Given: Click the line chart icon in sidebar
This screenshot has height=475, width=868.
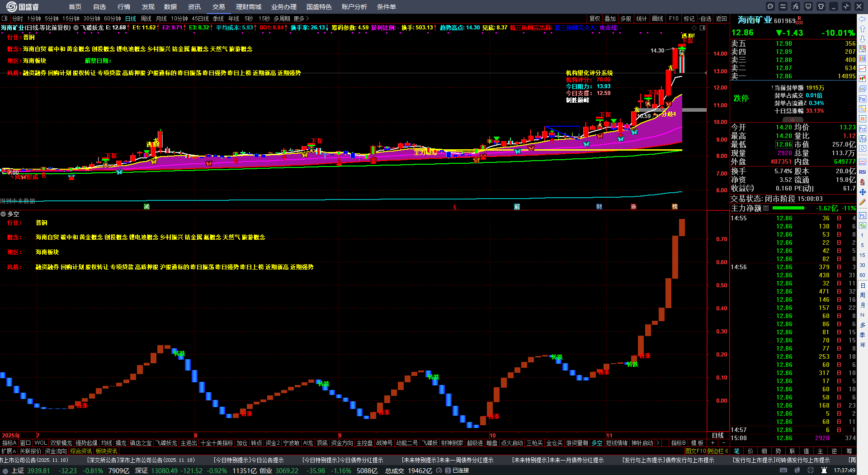Looking at the screenshot, I should tap(863, 69).
